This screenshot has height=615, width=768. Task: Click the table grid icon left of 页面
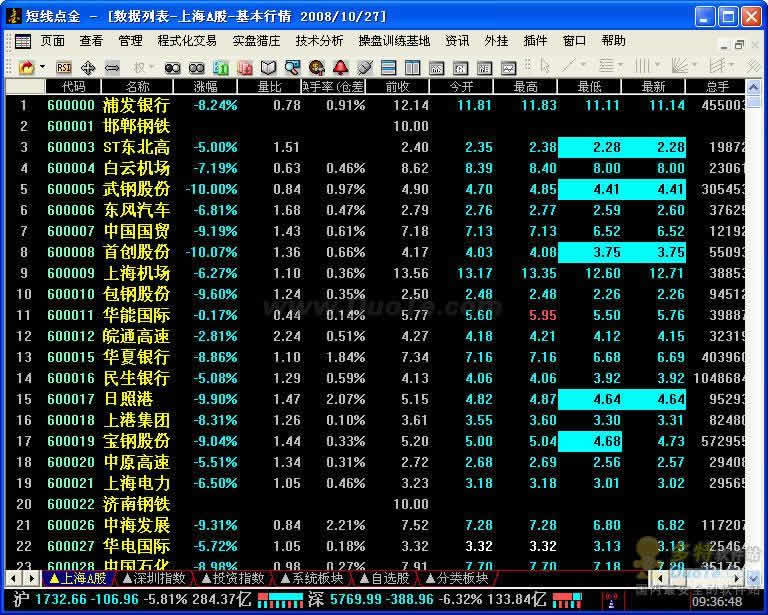pyautogui.click(x=23, y=41)
